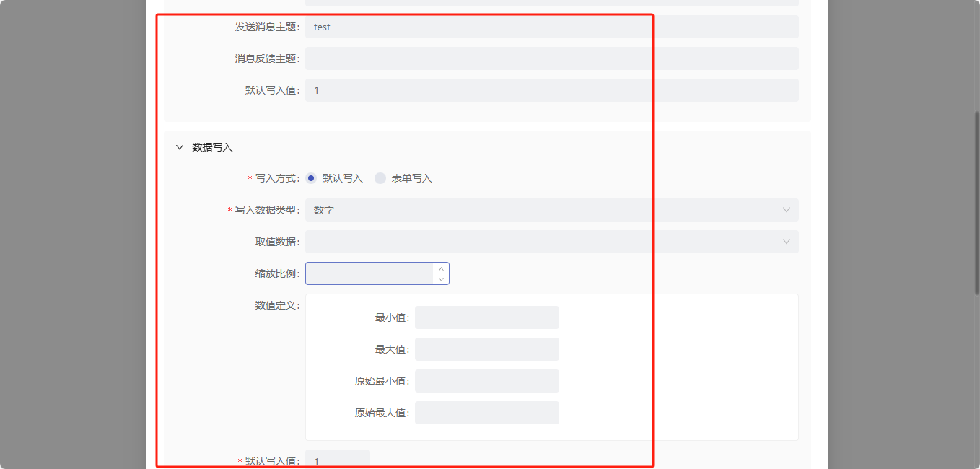This screenshot has height=469, width=980.
Task: Click the 写入方式 label
Action: [277, 178]
